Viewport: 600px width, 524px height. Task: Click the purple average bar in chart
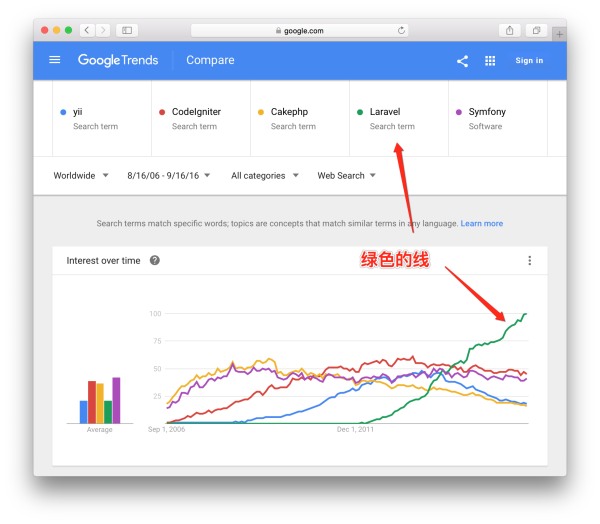(x=116, y=400)
